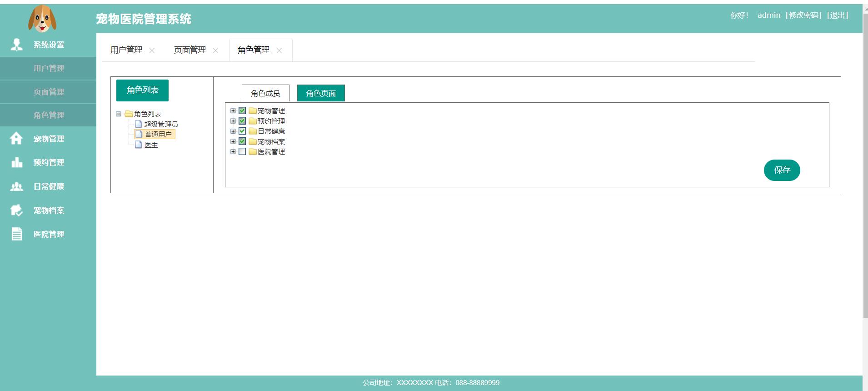The height and width of the screenshot is (391, 868).
Task: Expand the 宠物管理 permission node
Action: [x=233, y=110]
